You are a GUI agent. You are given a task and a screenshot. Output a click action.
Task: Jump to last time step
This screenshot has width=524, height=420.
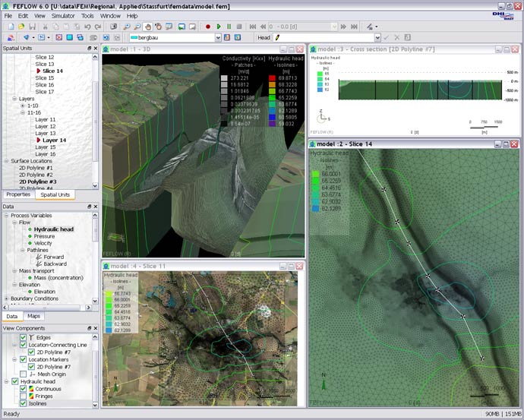click(354, 27)
